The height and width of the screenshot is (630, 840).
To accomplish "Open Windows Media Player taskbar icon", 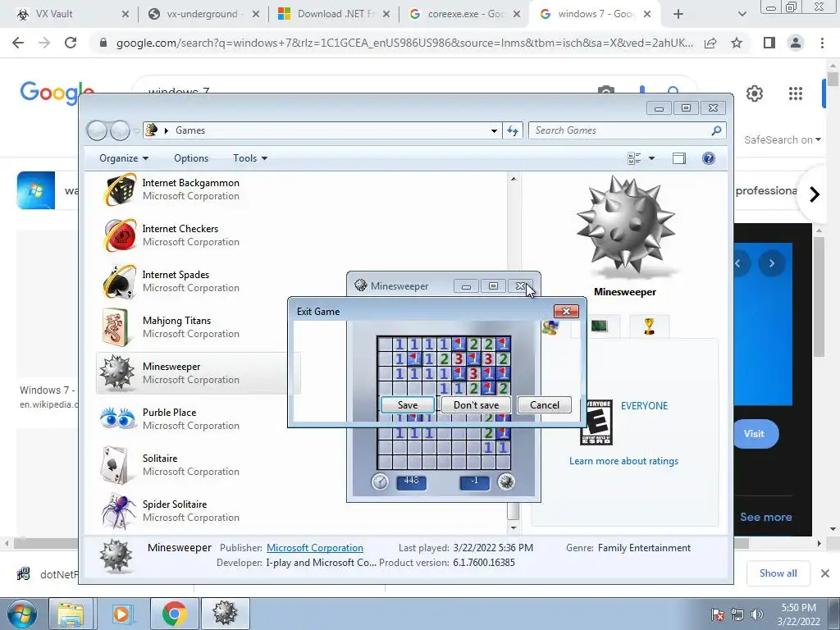I will [x=121, y=614].
